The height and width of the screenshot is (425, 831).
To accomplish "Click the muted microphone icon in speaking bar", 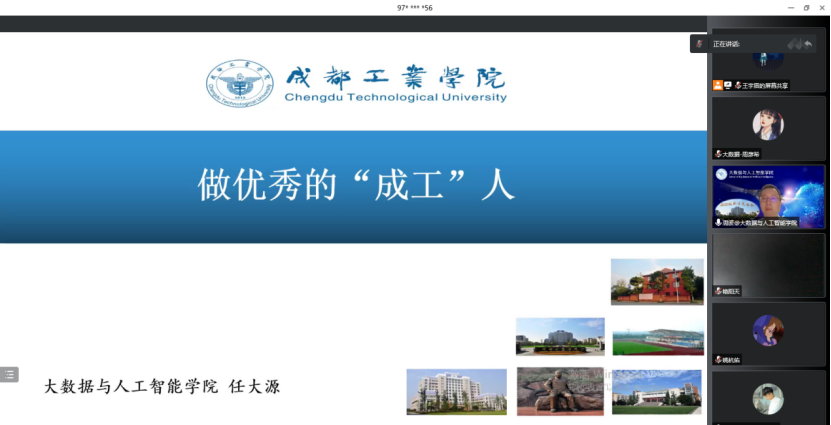I will coord(700,44).
